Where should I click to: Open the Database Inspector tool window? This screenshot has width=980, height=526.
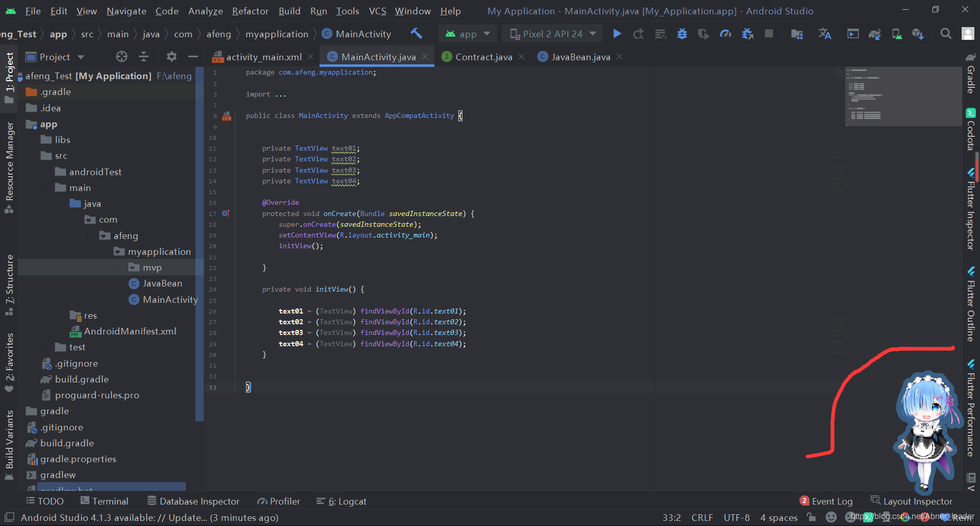193,501
